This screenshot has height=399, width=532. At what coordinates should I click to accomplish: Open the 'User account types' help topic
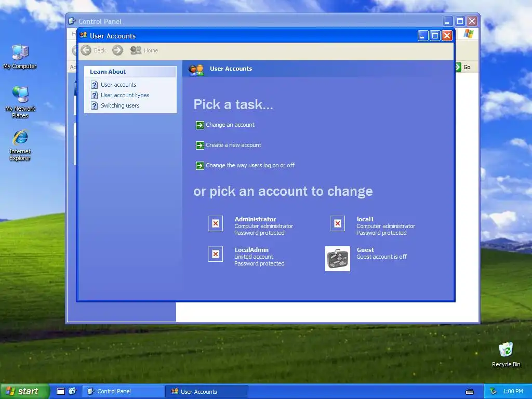[x=125, y=96]
